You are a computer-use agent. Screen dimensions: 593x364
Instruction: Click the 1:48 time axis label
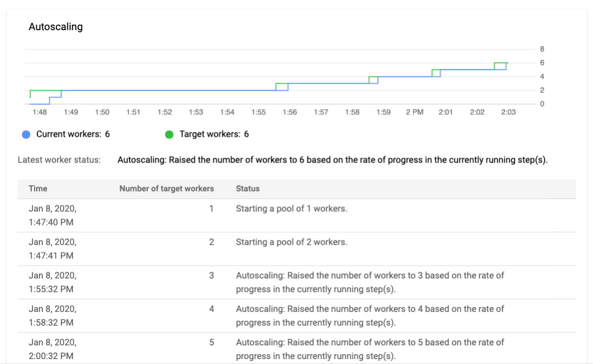coord(40,112)
